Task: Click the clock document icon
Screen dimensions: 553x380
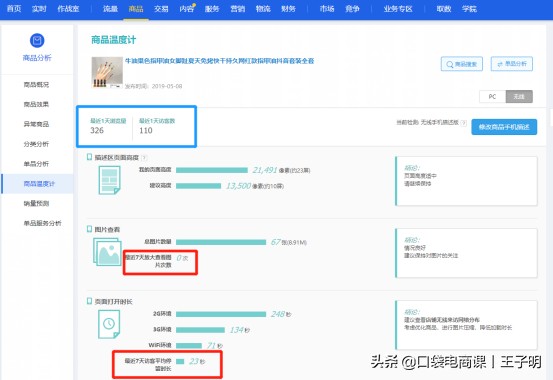Action: pos(109,324)
